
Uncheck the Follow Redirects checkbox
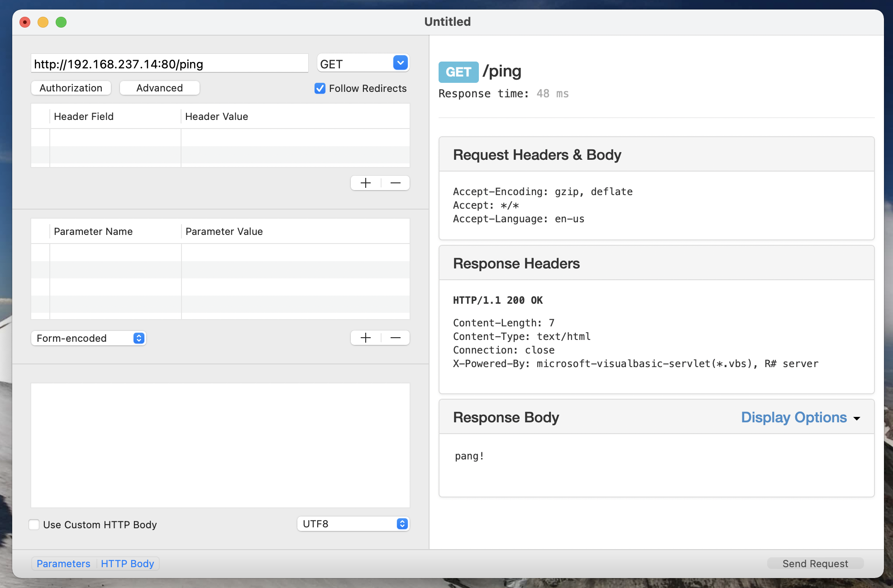pyautogui.click(x=320, y=88)
